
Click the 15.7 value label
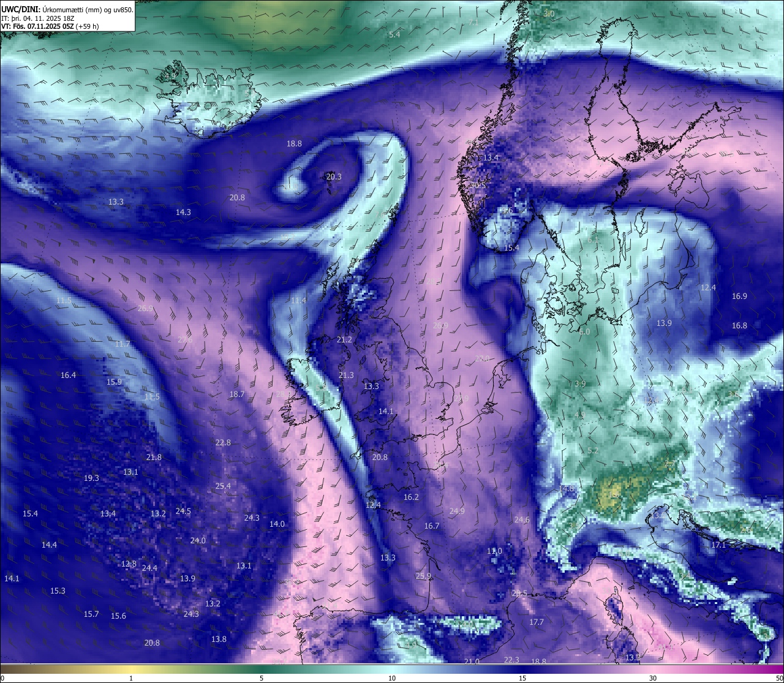(x=91, y=614)
